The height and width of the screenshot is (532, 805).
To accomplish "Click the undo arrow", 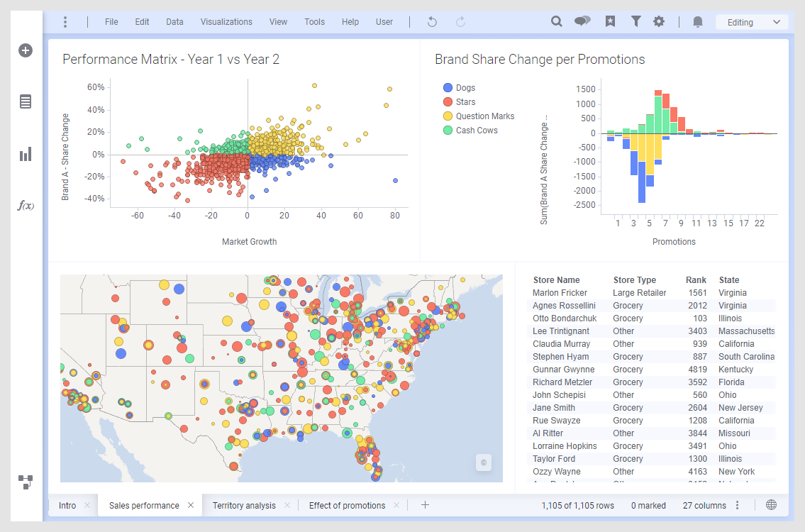I will tap(432, 22).
